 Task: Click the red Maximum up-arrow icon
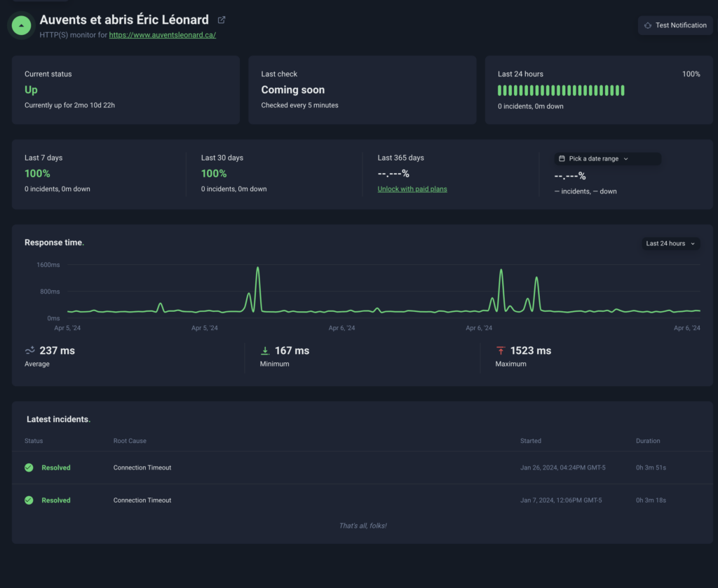pyautogui.click(x=501, y=350)
